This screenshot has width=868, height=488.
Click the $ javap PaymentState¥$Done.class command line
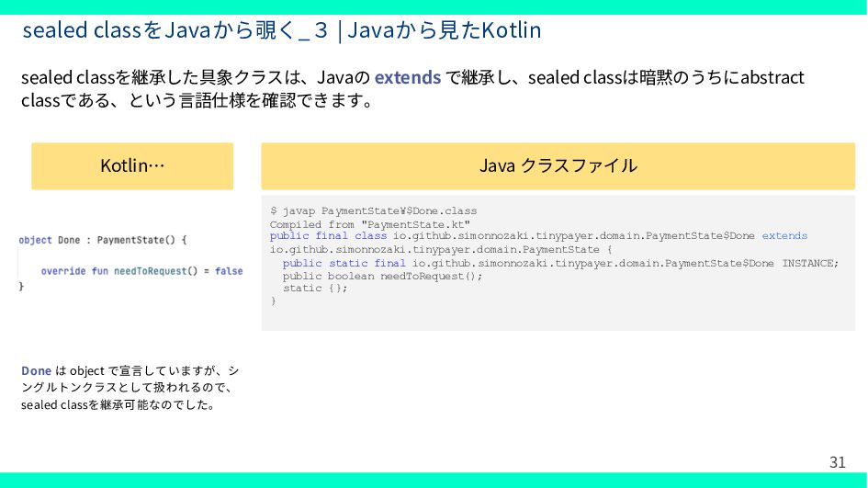click(x=374, y=211)
